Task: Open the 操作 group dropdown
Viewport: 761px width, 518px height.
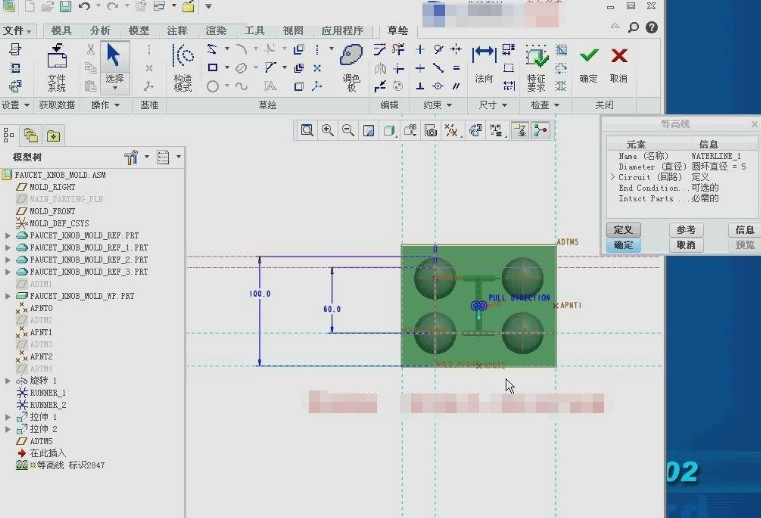Action: pos(105,105)
